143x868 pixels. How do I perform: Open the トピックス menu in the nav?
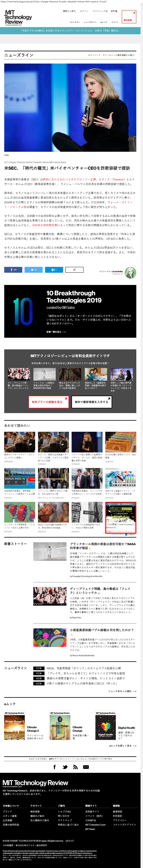74,22
